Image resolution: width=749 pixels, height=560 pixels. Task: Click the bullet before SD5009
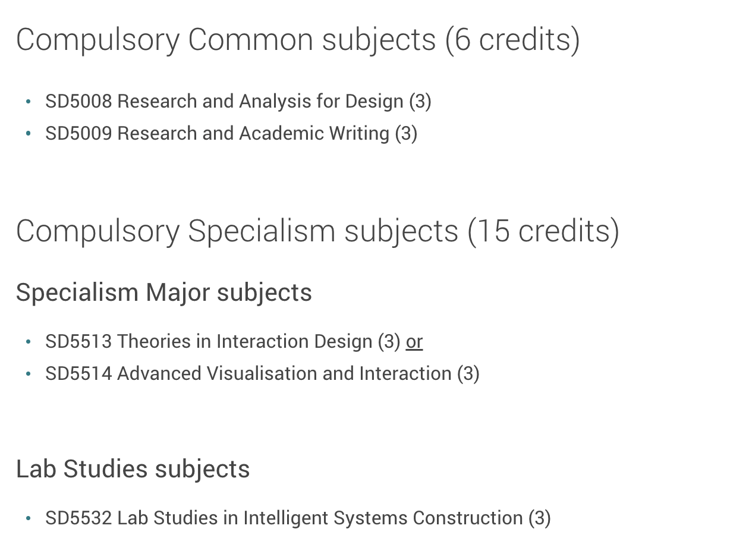coord(29,134)
